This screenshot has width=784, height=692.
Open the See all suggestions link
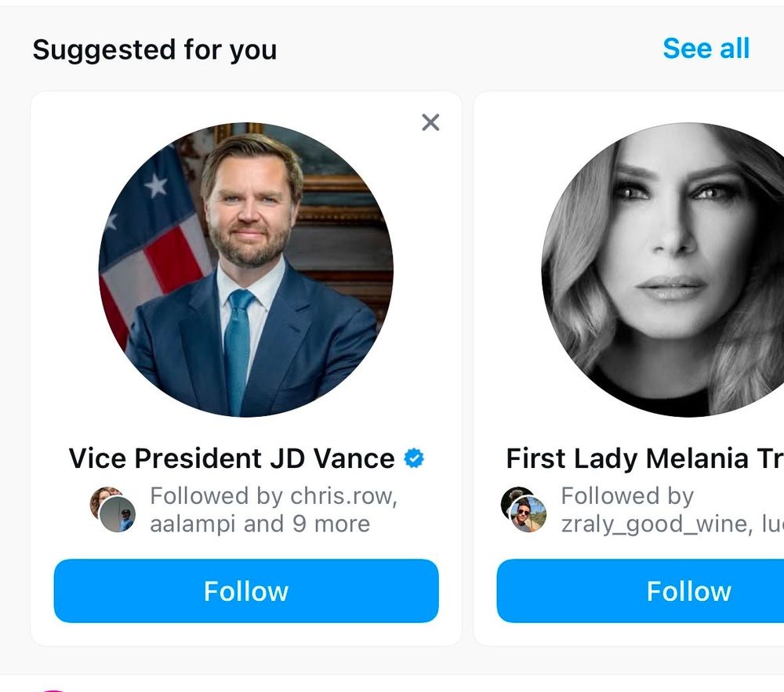click(706, 49)
